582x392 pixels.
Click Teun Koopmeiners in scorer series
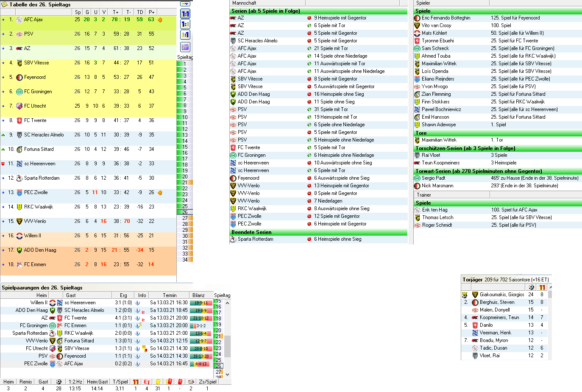click(x=440, y=163)
